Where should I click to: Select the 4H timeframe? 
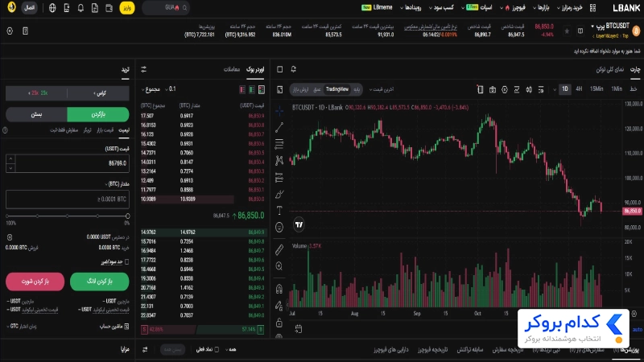[x=579, y=89]
